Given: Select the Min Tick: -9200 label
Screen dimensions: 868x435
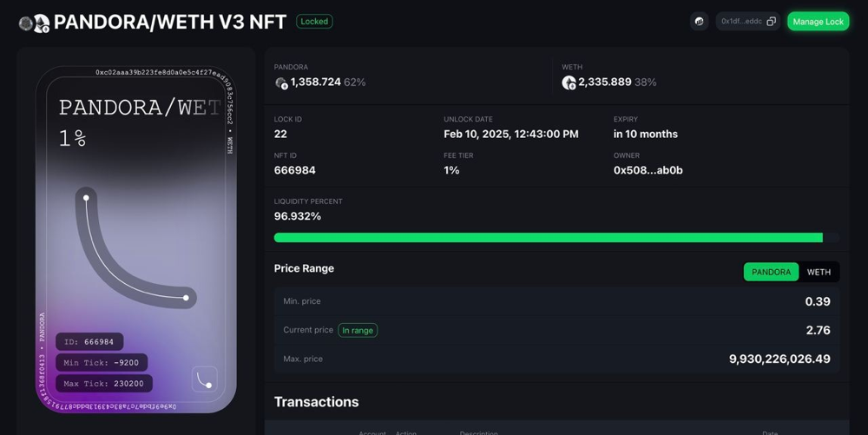Looking at the screenshot, I should tap(102, 363).
